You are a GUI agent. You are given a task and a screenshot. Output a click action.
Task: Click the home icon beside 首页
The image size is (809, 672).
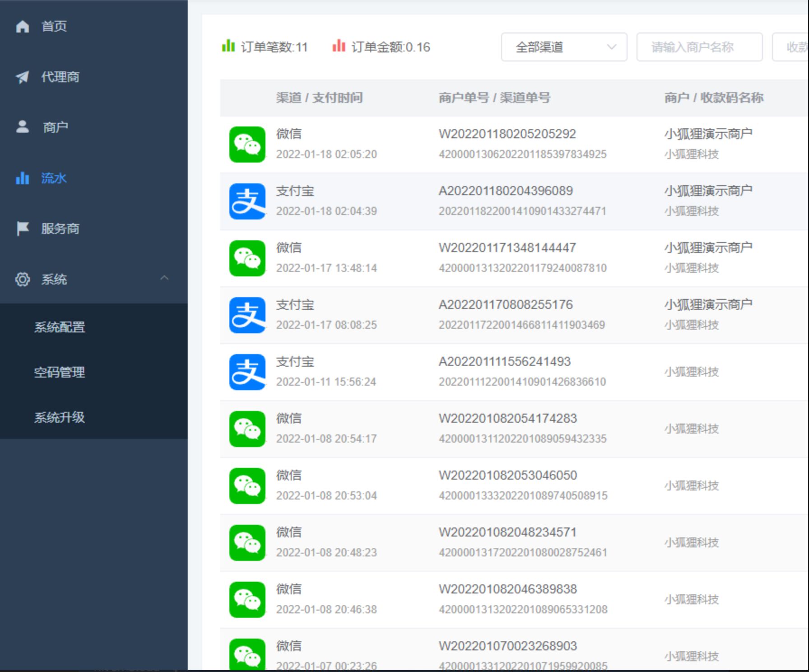pyautogui.click(x=22, y=26)
